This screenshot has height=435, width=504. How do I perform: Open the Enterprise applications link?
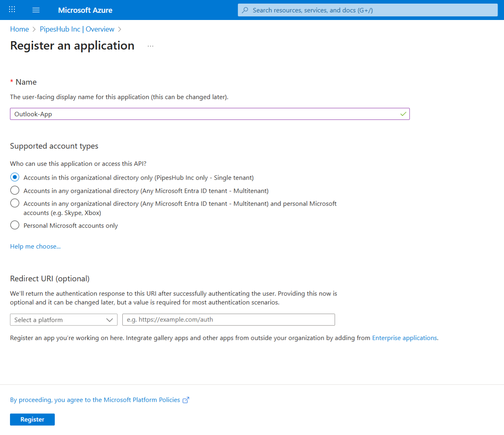[404, 338]
